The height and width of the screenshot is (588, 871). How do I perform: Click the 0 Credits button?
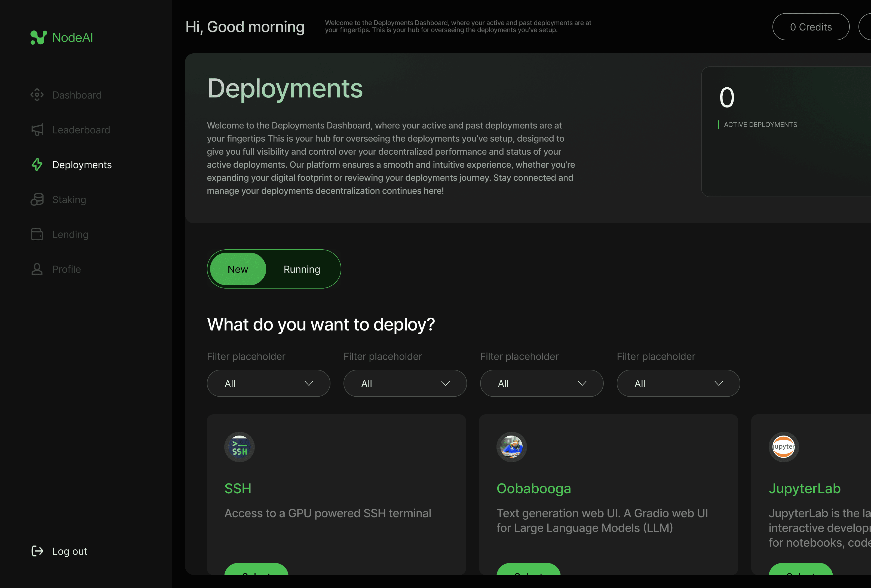811,27
